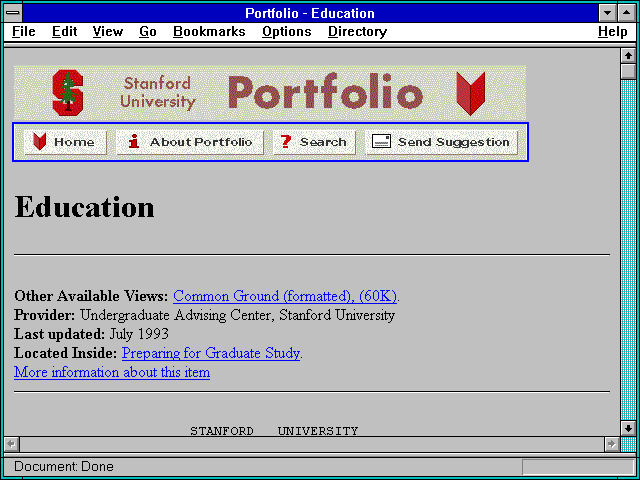Open the Directory menu
The height and width of the screenshot is (480, 640).
pos(358,31)
